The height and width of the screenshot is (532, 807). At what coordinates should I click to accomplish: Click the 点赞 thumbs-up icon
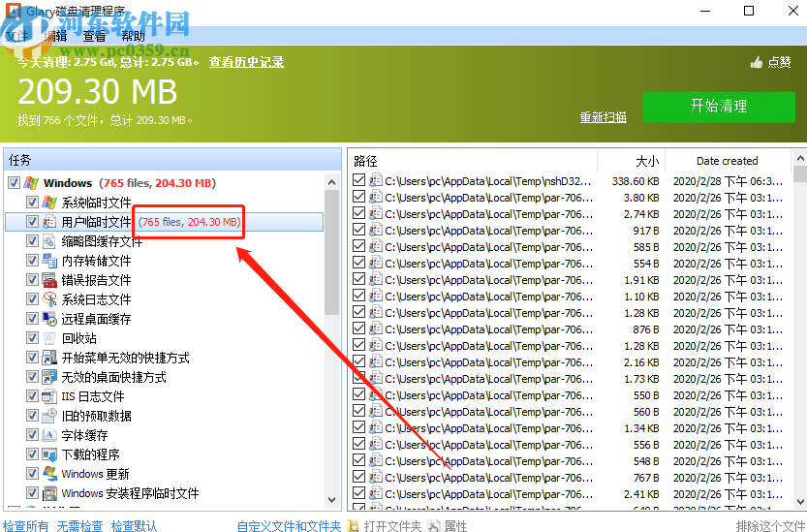(757, 63)
